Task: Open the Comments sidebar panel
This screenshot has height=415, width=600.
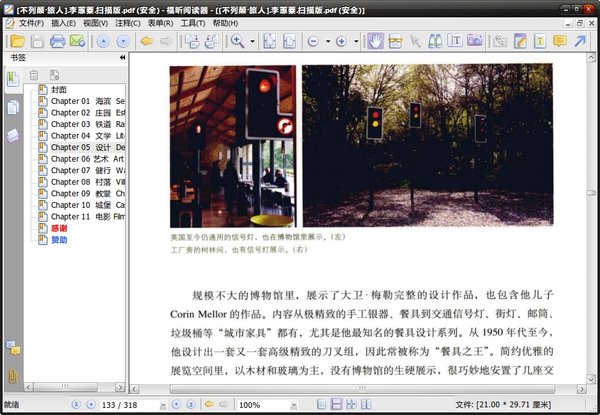Action: (13, 348)
